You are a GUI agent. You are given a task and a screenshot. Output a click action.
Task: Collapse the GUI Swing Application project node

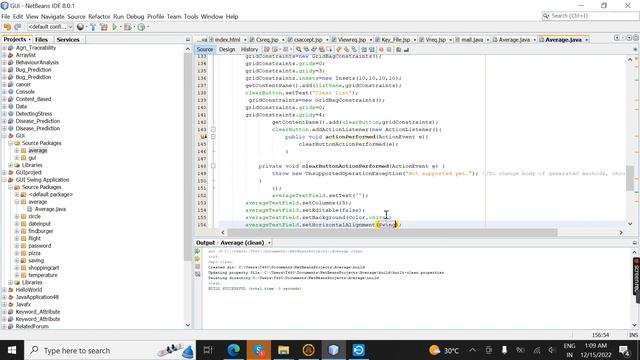4,180
